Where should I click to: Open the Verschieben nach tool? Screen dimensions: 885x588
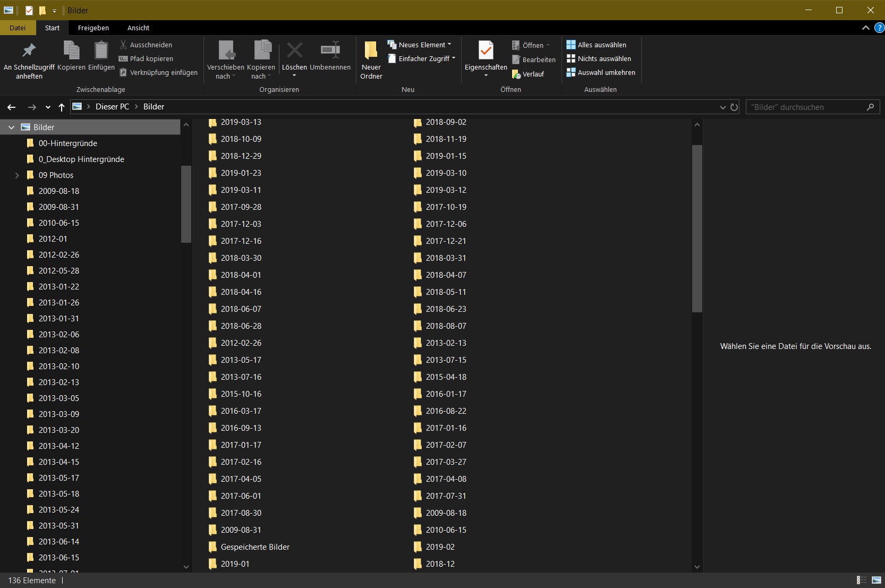(x=226, y=59)
